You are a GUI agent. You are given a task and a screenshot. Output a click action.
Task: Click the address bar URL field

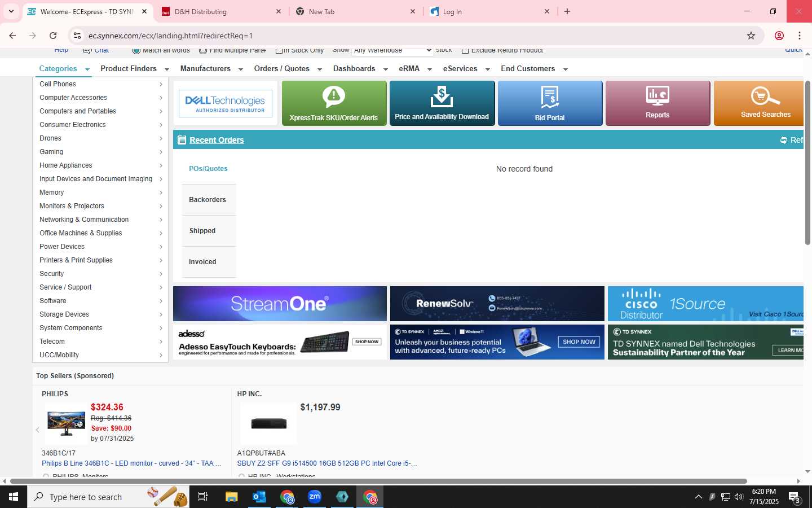tap(414, 36)
